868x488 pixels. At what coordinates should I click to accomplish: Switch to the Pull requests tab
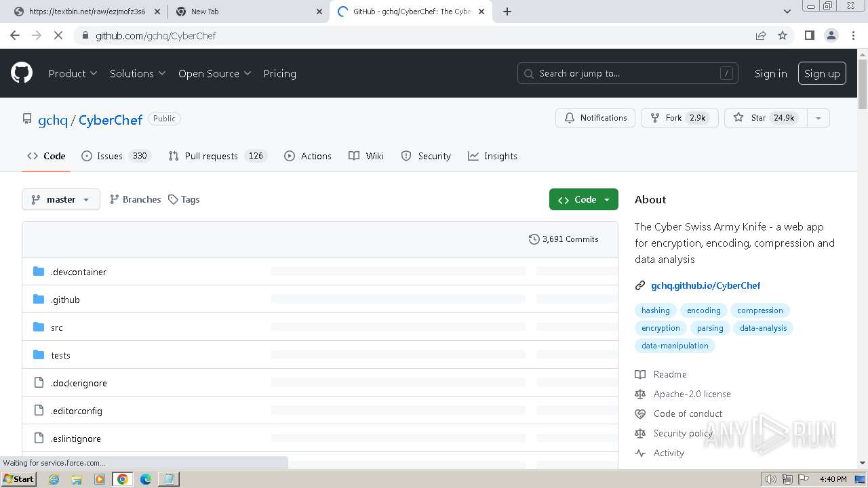218,156
